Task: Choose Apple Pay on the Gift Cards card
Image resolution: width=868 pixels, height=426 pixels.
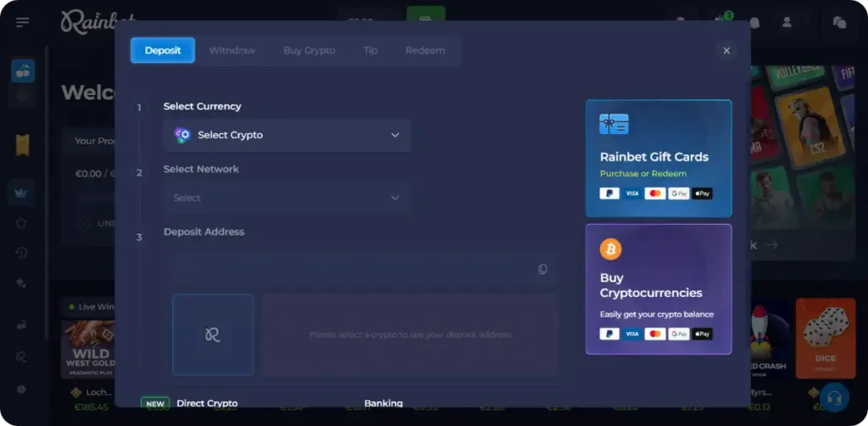Action: tap(702, 193)
